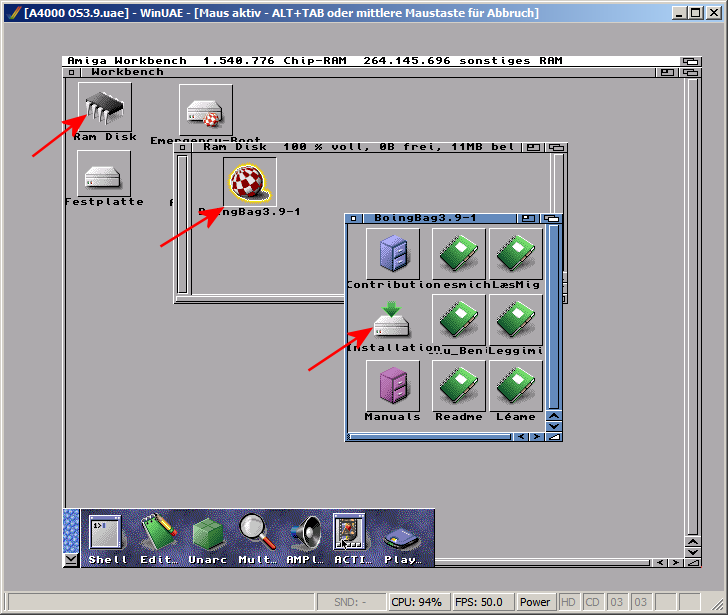The height and width of the screenshot is (615, 728).
Task: Open the Manuals drawer icon
Action: [393, 386]
